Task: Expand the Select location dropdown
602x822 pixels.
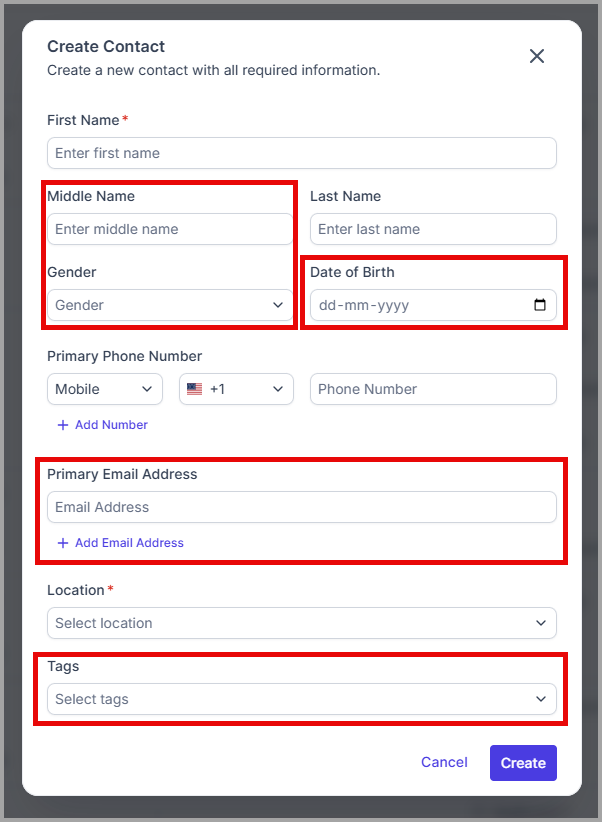Action: click(x=302, y=623)
